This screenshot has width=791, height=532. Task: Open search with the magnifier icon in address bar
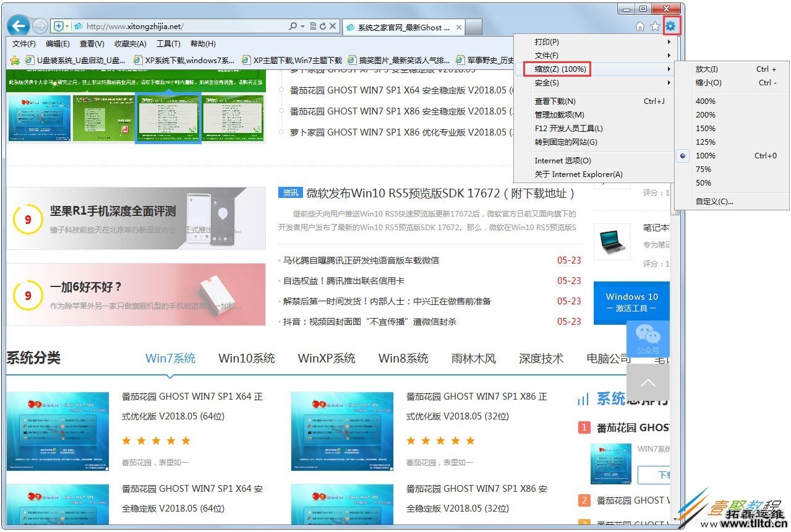(293, 27)
